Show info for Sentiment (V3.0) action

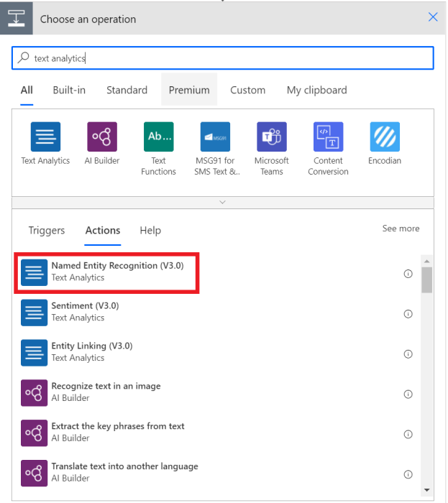(x=408, y=314)
